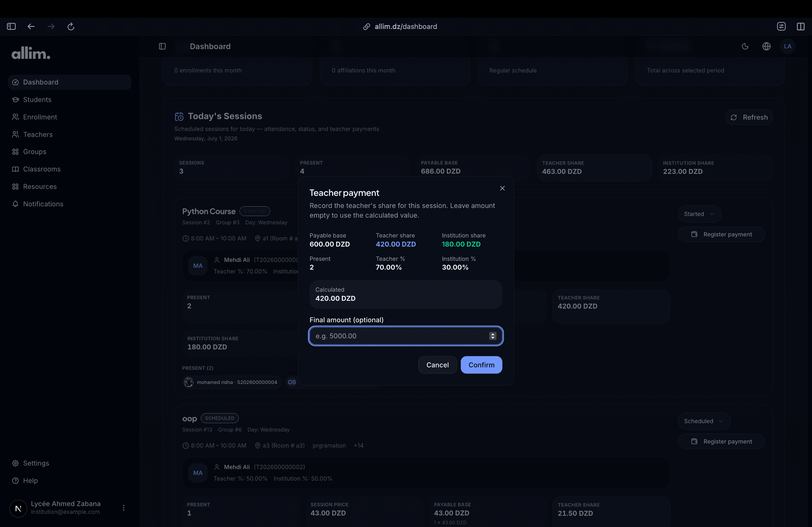This screenshot has height=527, width=812.
Task: Open account options three-dot menu
Action: pos(124,508)
